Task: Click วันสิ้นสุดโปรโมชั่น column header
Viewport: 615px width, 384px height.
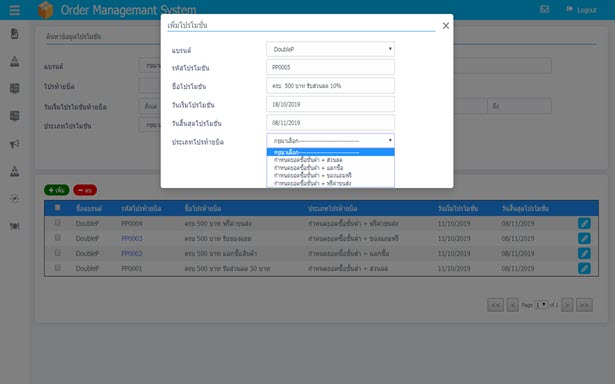Action: (x=525, y=209)
